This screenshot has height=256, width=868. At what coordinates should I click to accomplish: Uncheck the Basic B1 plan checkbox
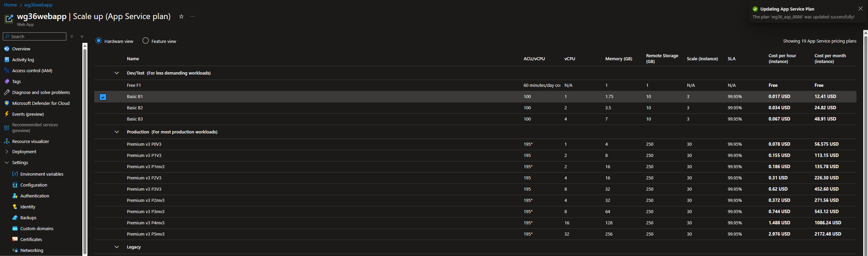(103, 97)
